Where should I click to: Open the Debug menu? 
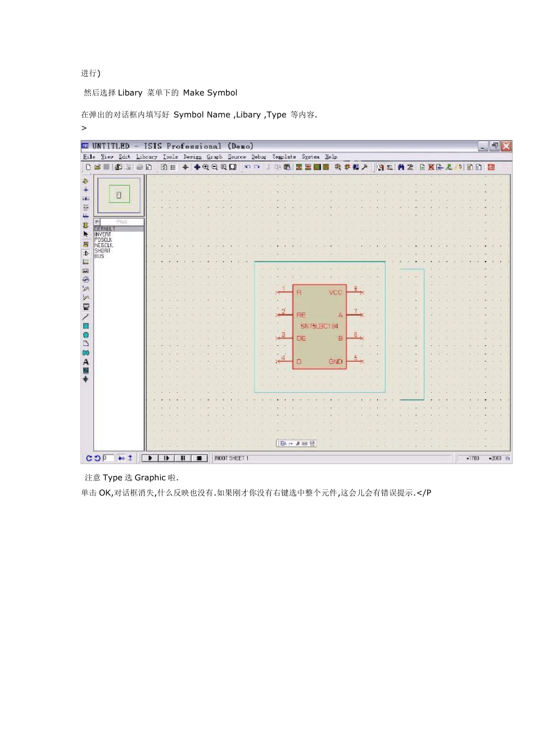tap(259, 157)
